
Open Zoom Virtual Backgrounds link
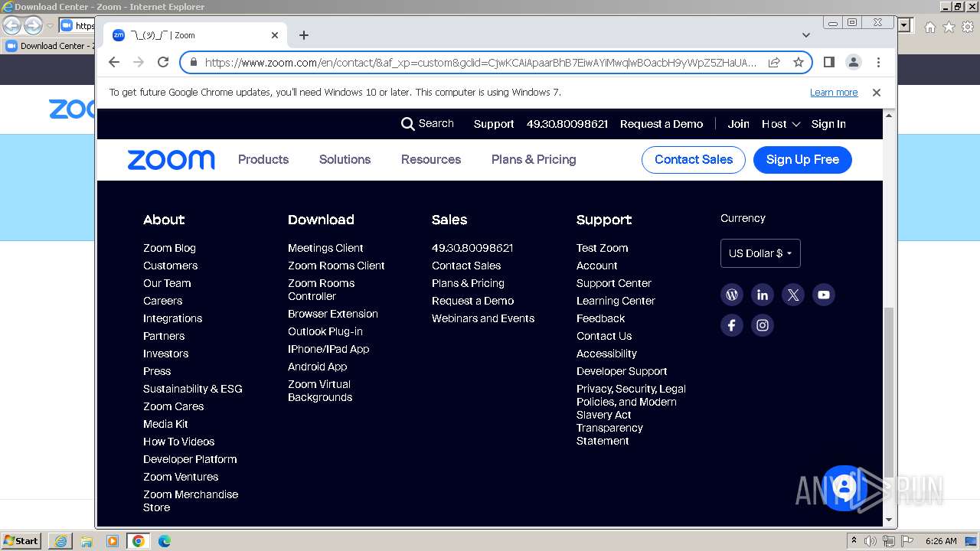click(320, 390)
